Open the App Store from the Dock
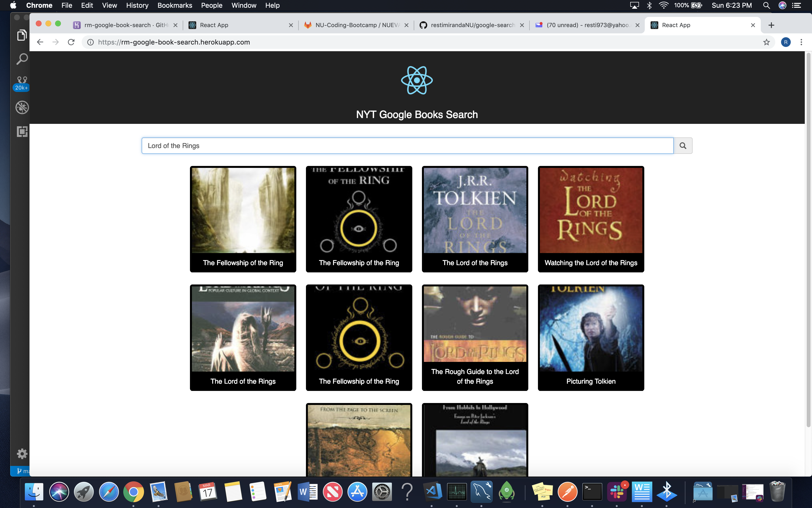This screenshot has height=508, width=812. tap(357, 492)
